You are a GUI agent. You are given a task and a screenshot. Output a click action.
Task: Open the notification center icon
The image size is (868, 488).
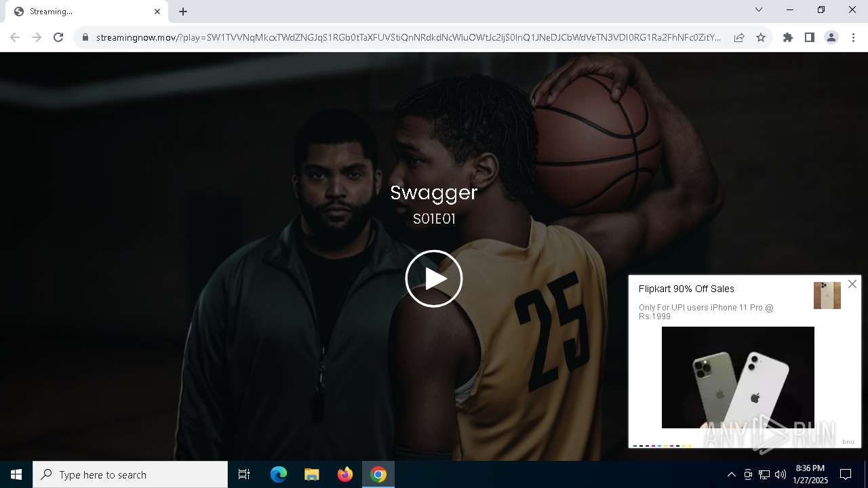[x=846, y=474]
